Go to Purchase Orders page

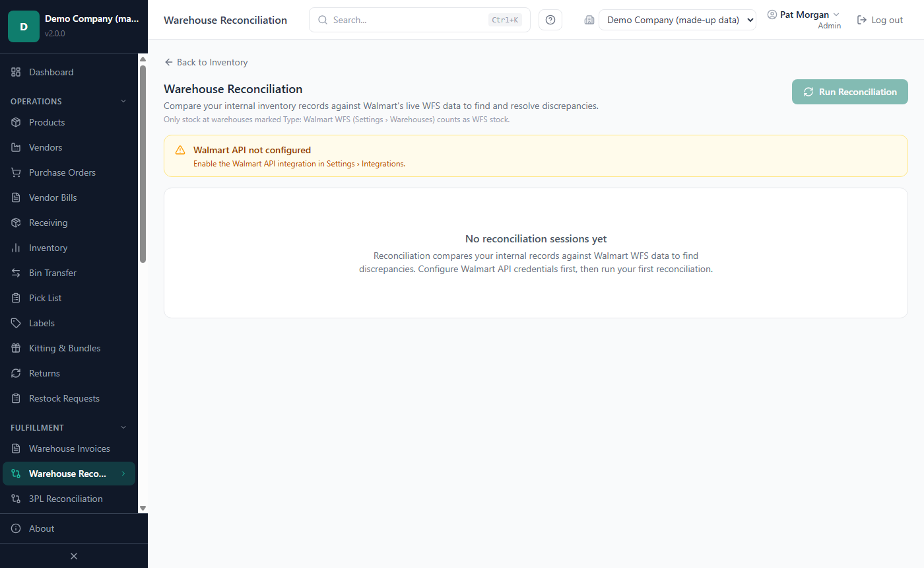(69, 172)
